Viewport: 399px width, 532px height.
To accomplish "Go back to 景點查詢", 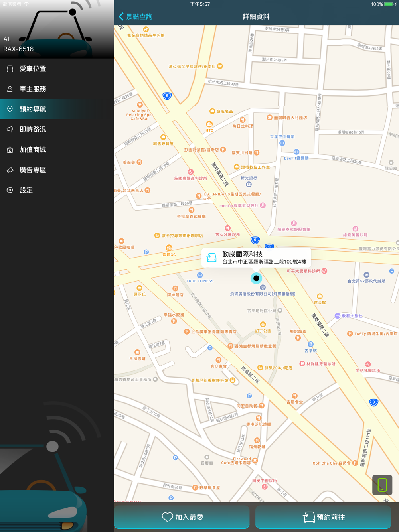I will pos(136,16).
